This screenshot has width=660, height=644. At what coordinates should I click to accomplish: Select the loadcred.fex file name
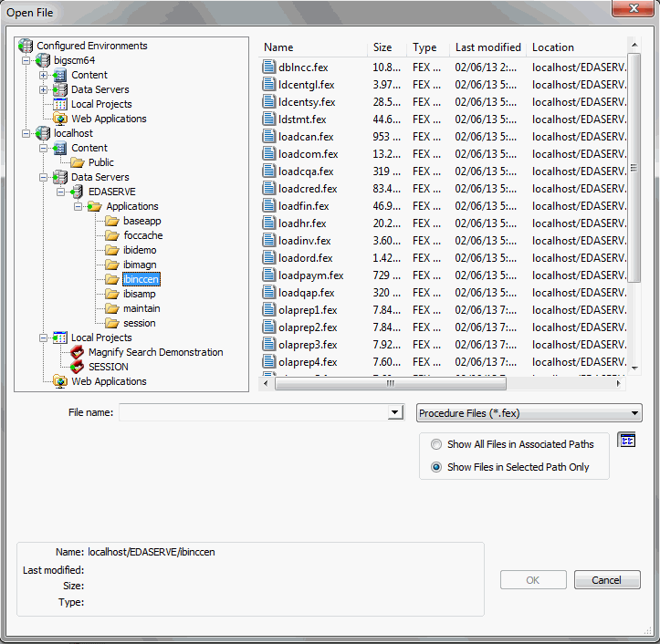[308, 189]
